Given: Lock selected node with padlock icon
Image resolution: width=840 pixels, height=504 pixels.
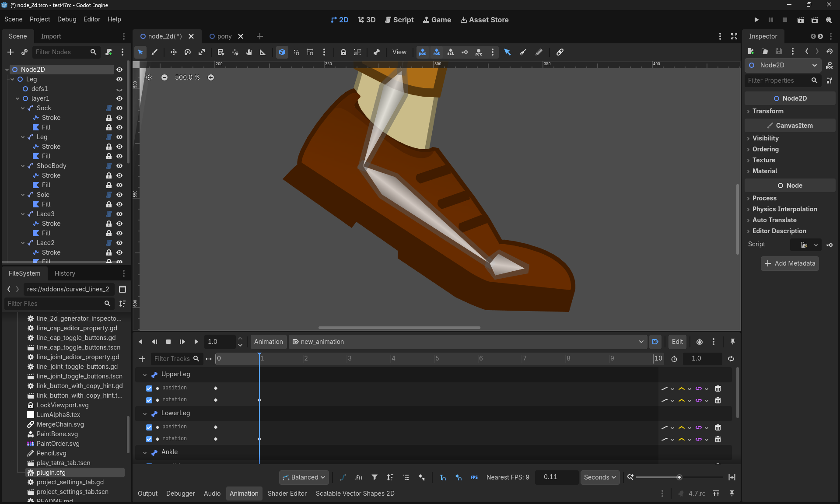Looking at the screenshot, I should point(343,52).
